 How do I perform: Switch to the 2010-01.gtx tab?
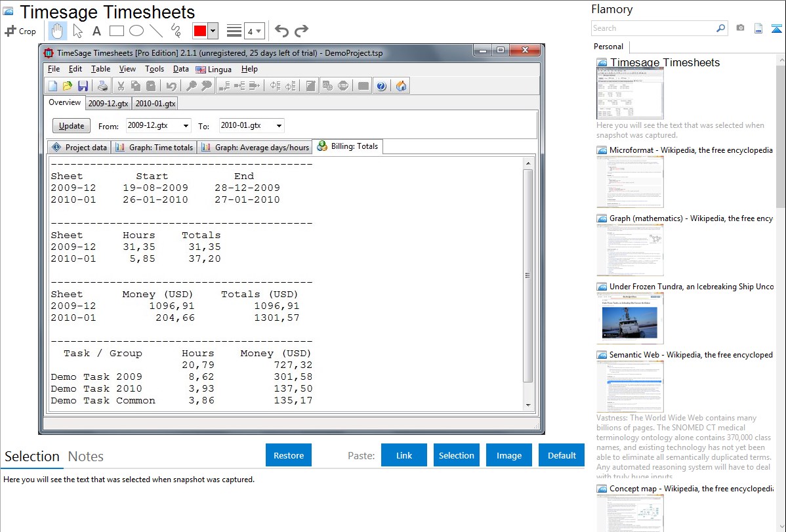155,104
